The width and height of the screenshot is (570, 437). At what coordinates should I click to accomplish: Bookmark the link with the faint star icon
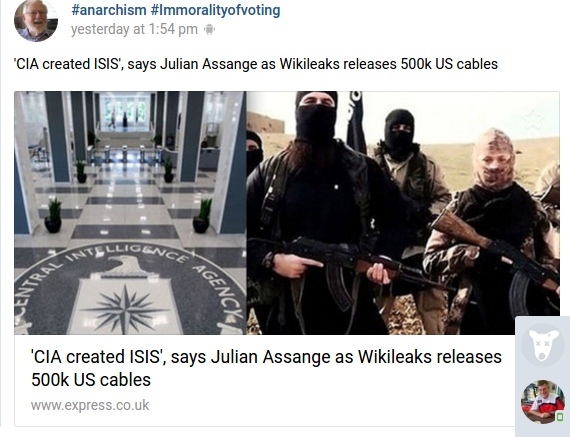pos(533,118)
